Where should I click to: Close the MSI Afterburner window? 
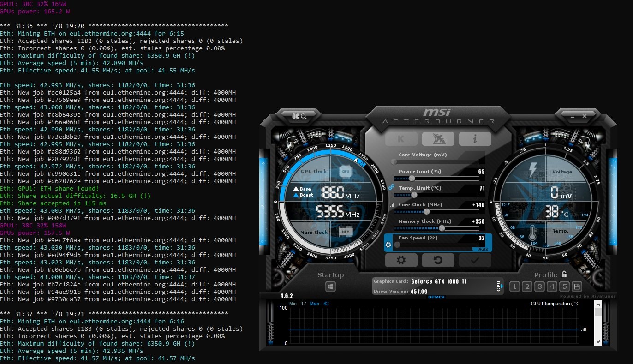[x=585, y=116]
